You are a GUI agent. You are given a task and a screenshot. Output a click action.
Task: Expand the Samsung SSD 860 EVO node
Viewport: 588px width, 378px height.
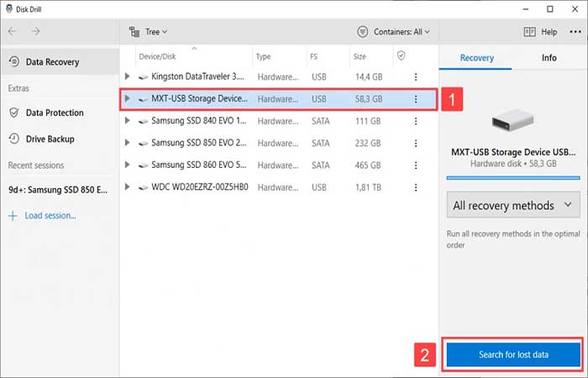tap(128, 165)
